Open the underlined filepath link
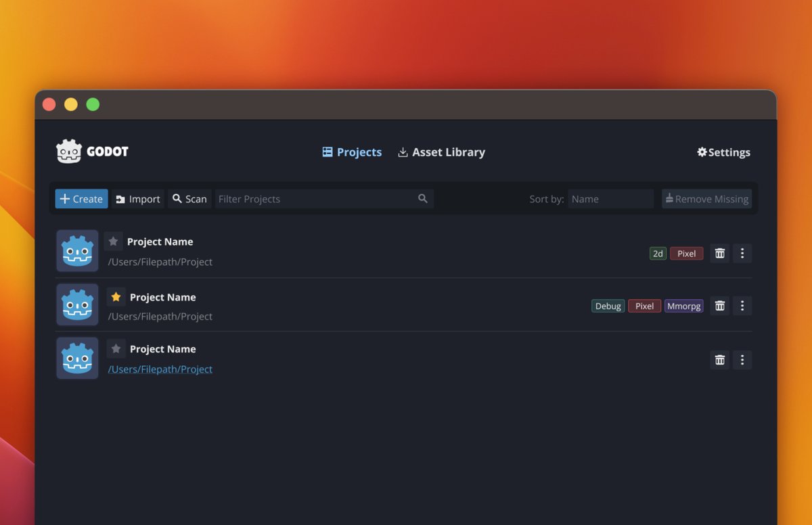 [x=160, y=369]
